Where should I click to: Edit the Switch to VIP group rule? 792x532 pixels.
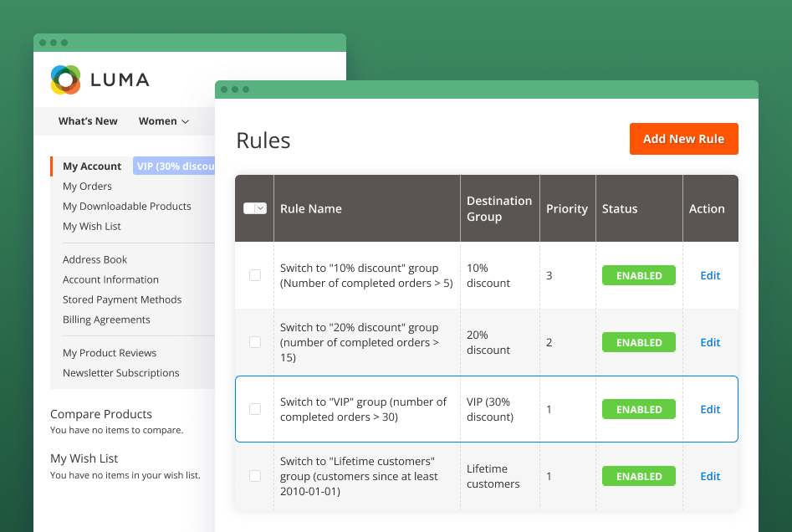pyautogui.click(x=709, y=409)
